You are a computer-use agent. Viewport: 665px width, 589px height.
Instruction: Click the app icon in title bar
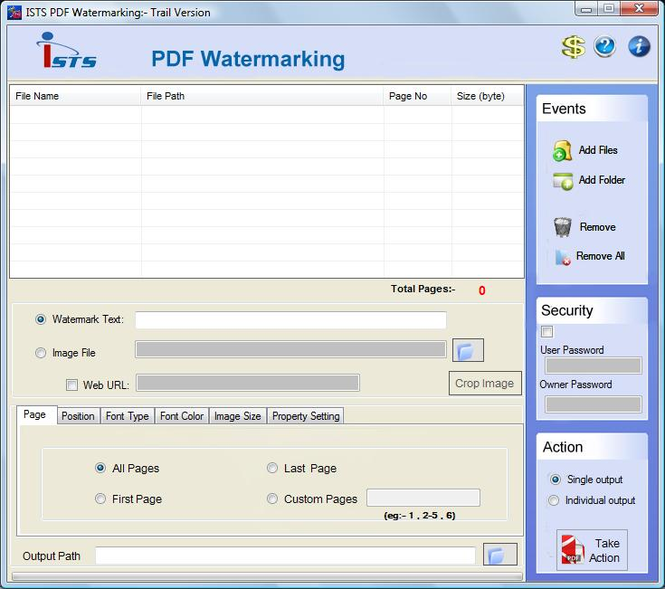(x=14, y=12)
